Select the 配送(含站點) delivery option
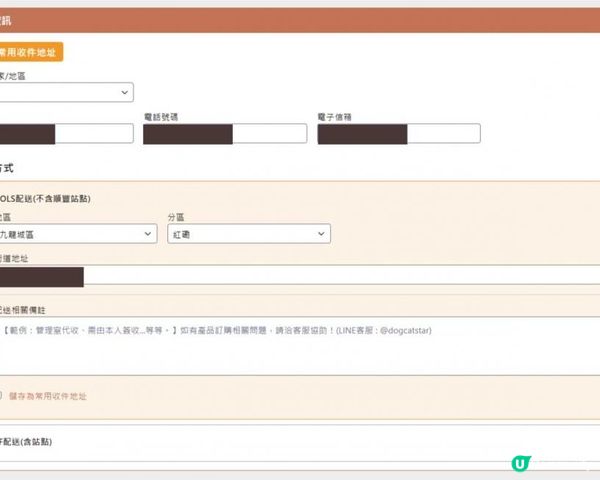 coord(26,442)
